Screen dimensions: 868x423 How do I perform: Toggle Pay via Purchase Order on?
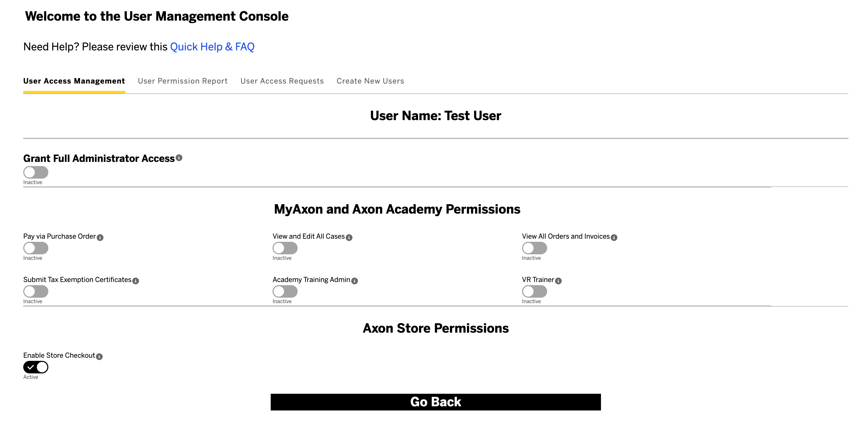coord(35,248)
